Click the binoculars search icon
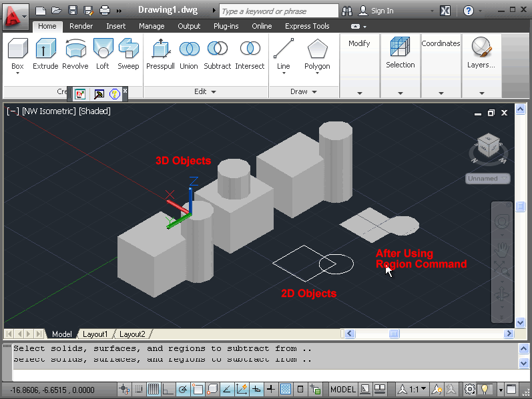The height and width of the screenshot is (399, 532). click(x=346, y=11)
